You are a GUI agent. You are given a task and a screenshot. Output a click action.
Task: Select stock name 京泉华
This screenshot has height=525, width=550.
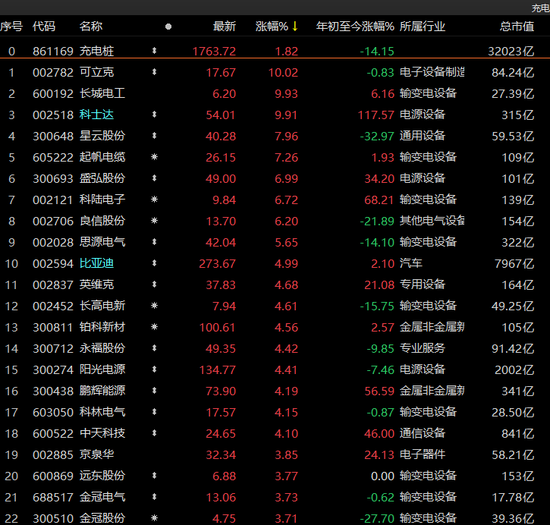click(96, 455)
